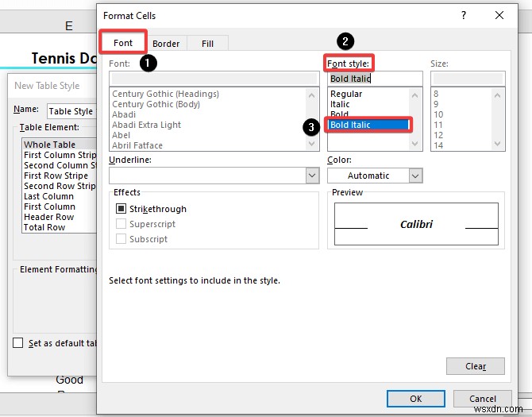Select Century Gothic (Body) font
The height and width of the screenshot is (417, 532).
point(156,104)
